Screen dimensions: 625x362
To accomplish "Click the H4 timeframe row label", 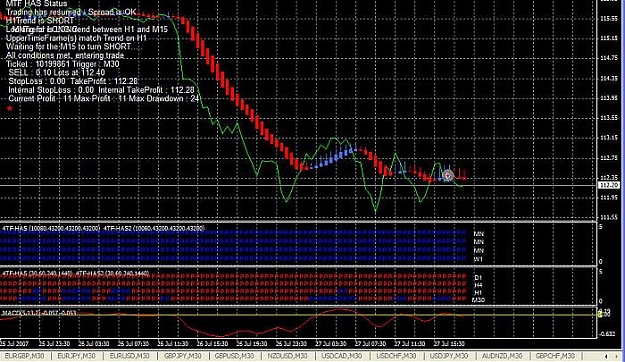I will coord(478,285).
